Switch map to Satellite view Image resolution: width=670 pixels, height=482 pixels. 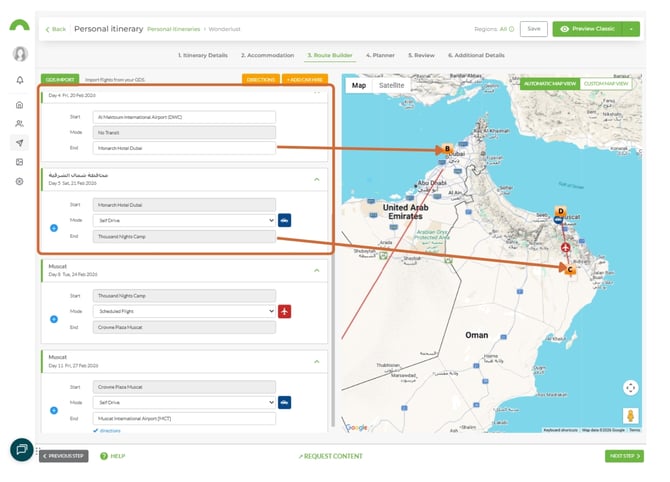[x=391, y=85]
